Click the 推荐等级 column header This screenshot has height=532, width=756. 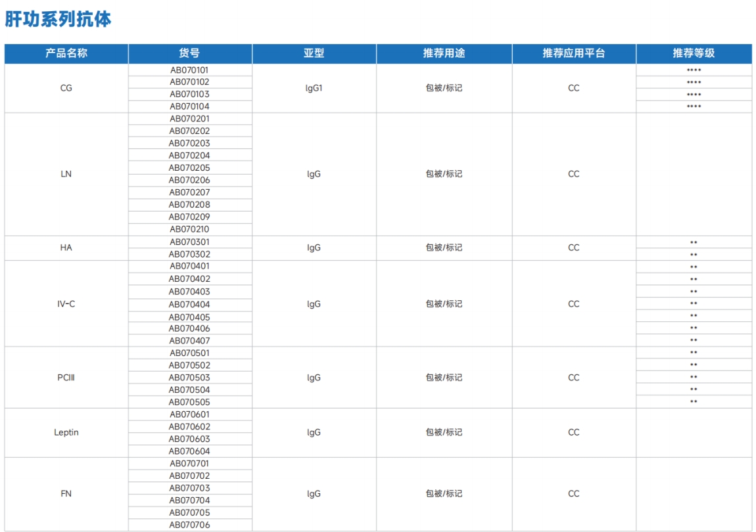(x=694, y=53)
